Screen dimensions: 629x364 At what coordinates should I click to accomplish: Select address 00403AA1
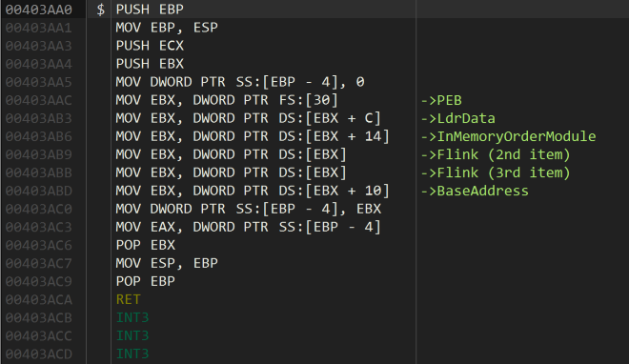point(38,28)
